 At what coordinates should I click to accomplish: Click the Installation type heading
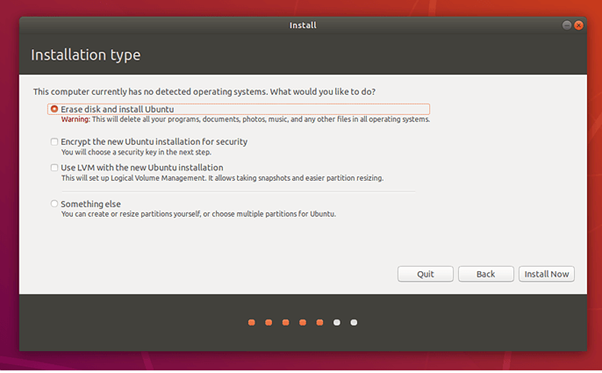click(x=86, y=55)
